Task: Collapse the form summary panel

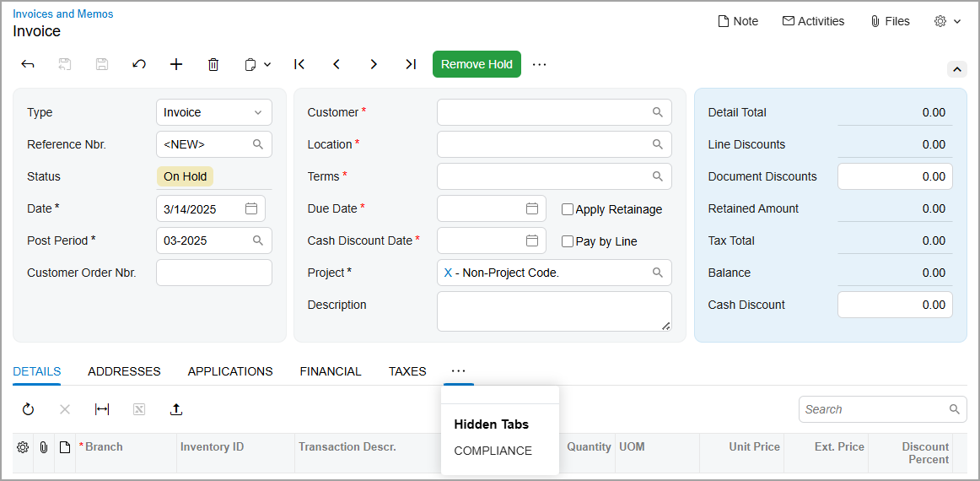Action: tap(956, 69)
